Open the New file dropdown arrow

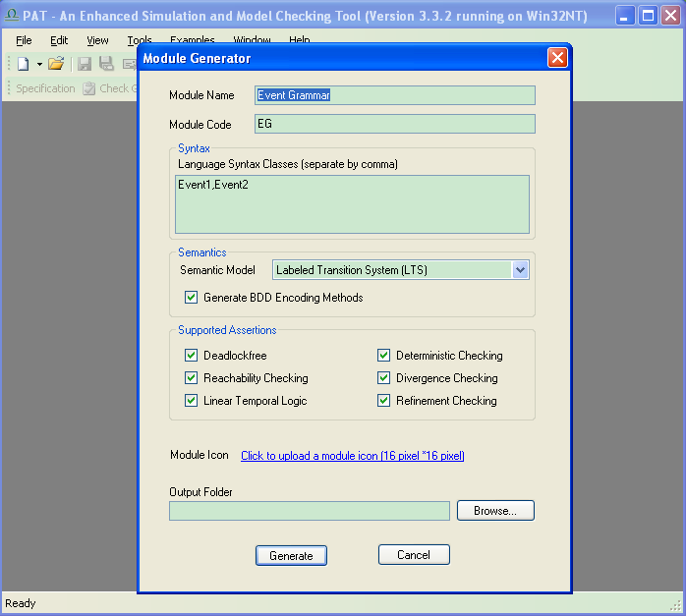pyautogui.click(x=39, y=64)
